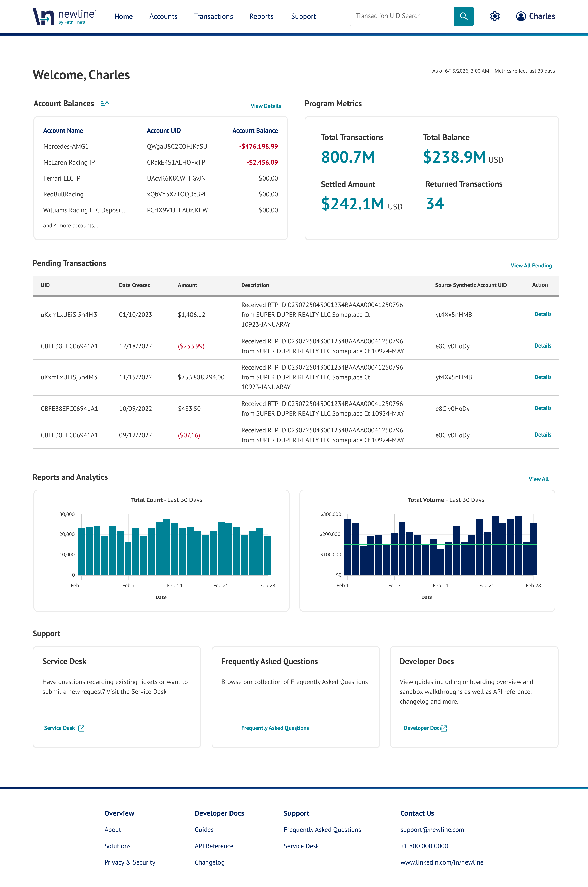This screenshot has width=588, height=887.
Task: Click the $753,888,294.00 amount cell
Action: coord(201,377)
